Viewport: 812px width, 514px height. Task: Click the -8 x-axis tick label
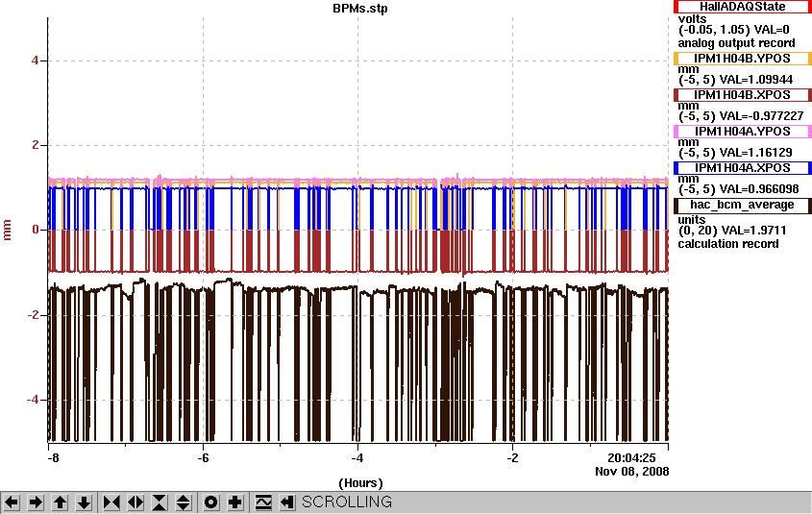[53, 458]
